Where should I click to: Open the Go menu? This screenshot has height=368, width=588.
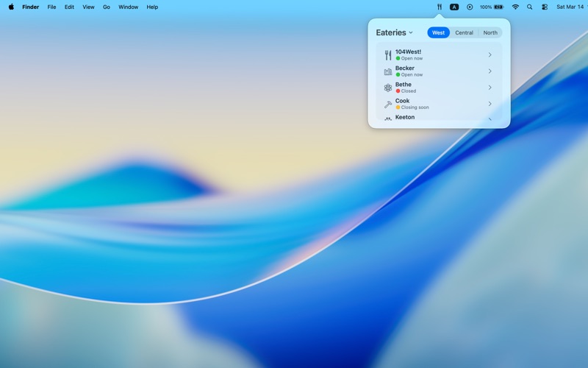107,7
